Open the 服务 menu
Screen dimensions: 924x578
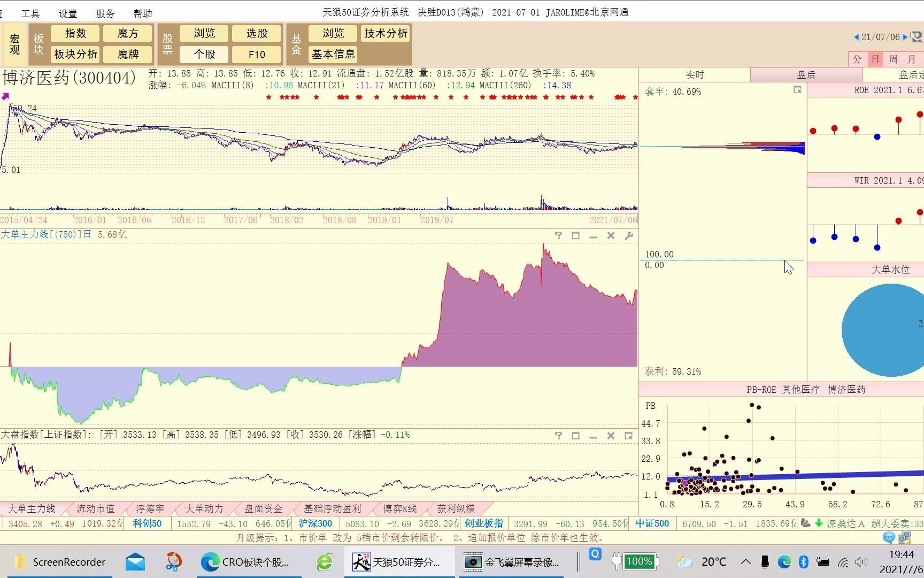tap(105, 13)
